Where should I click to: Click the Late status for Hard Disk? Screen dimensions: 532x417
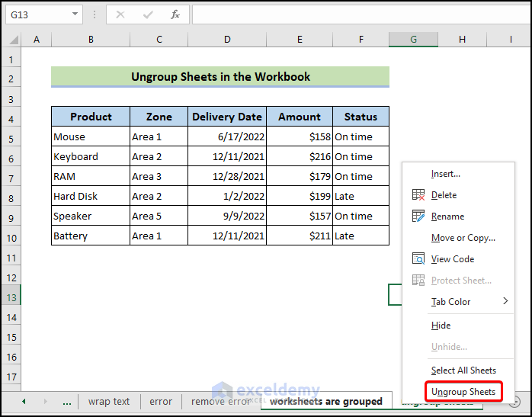click(x=361, y=196)
